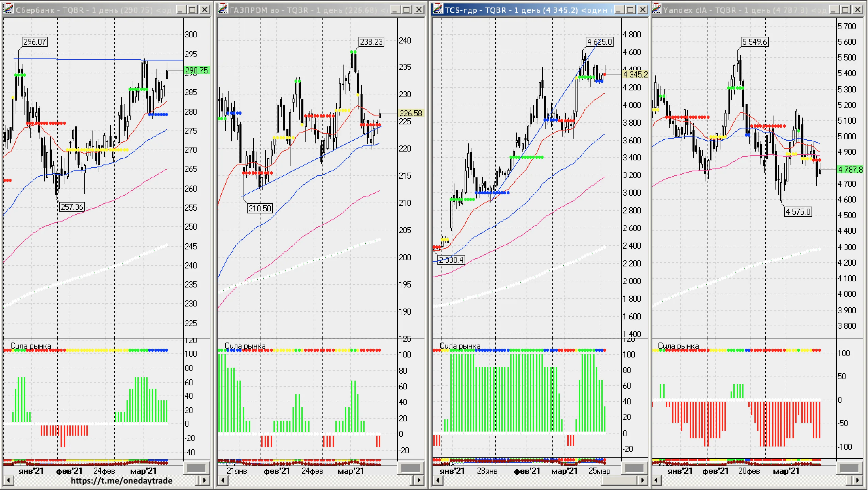Click the Сбербанк low label 257.36

[72, 207]
